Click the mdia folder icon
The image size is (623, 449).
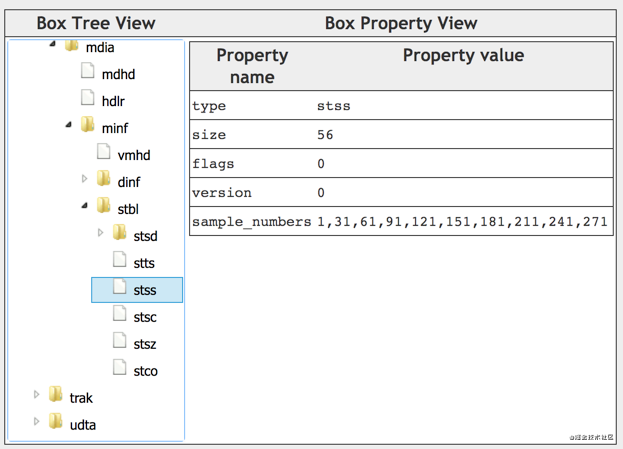pyautogui.click(x=72, y=45)
